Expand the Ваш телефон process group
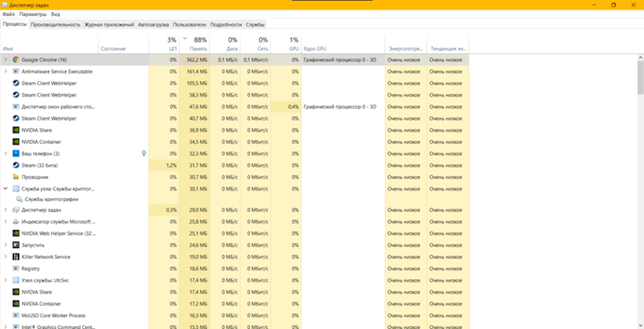Viewport: 644px width, 329px height. click(6, 154)
